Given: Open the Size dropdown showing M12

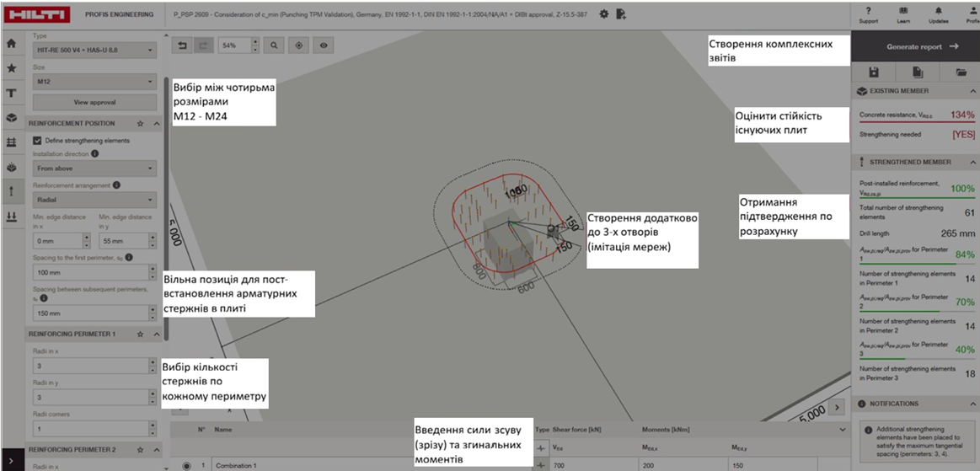Looking at the screenshot, I should (94, 81).
